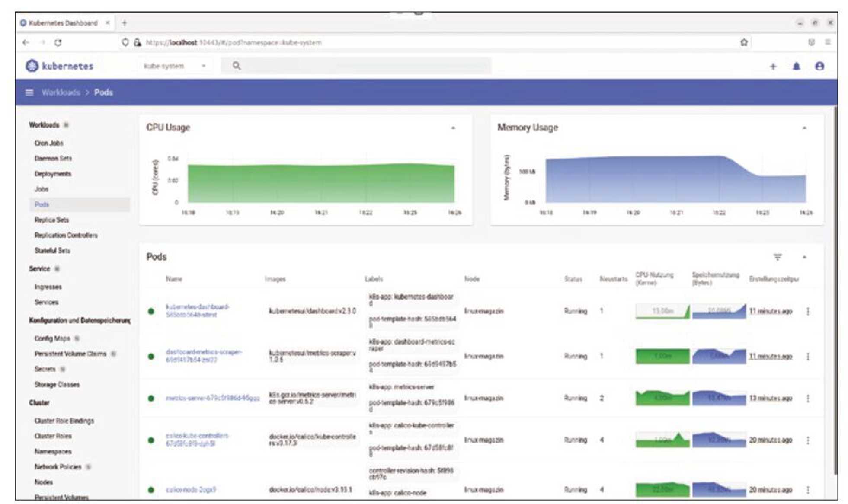Select Jobs in sidebar

coord(42,189)
